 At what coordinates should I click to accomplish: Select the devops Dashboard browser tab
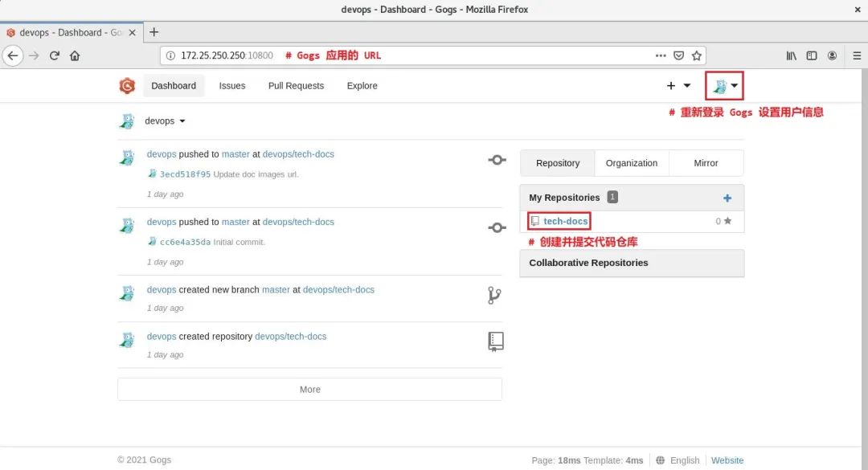72,33
